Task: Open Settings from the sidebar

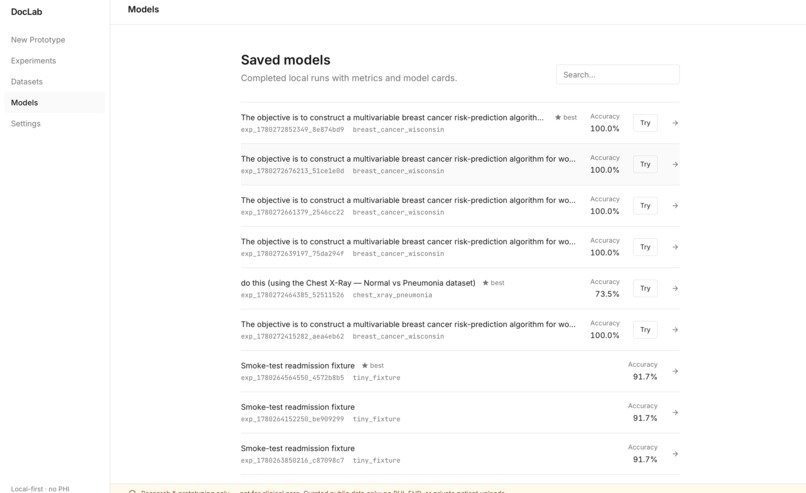Action: 26,124
